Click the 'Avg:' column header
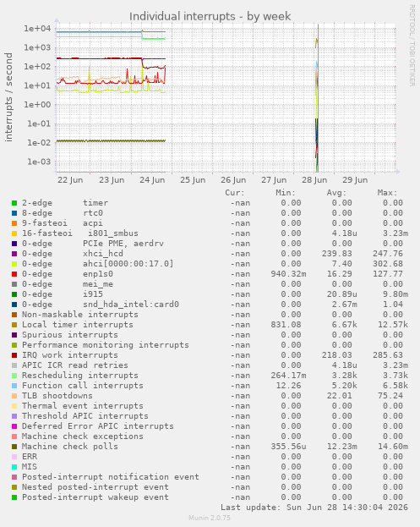Screen dimensions: 420x527 [336, 193]
